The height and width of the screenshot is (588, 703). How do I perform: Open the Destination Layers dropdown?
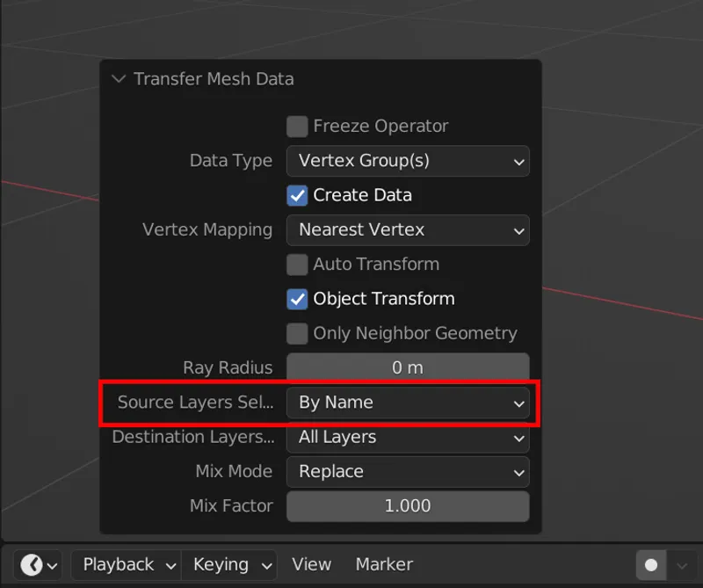pos(408,437)
